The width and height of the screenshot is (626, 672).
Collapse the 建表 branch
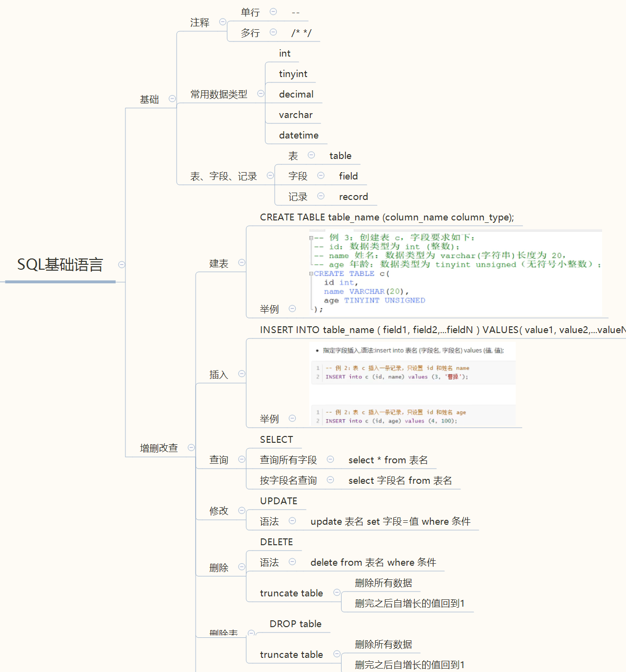tap(242, 263)
